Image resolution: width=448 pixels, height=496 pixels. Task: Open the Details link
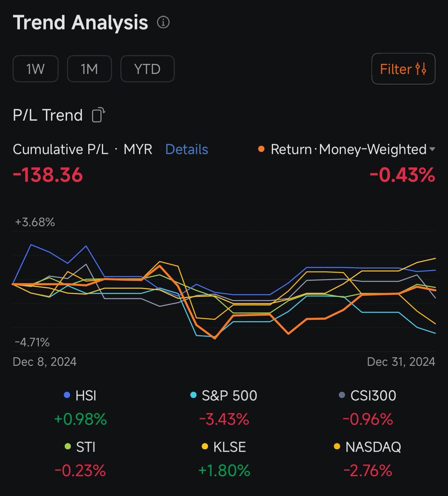(x=186, y=149)
